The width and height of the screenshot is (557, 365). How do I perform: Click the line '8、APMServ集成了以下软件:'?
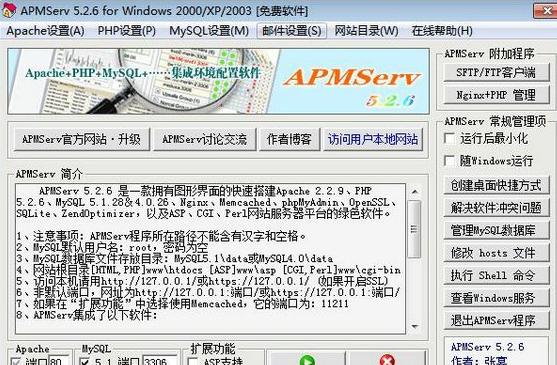[x=87, y=315]
